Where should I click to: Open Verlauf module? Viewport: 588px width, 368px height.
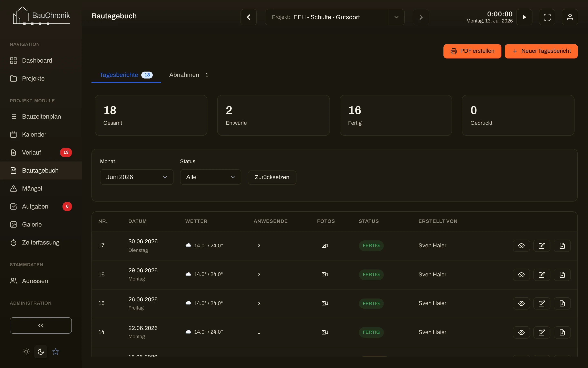[x=41, y=152]
